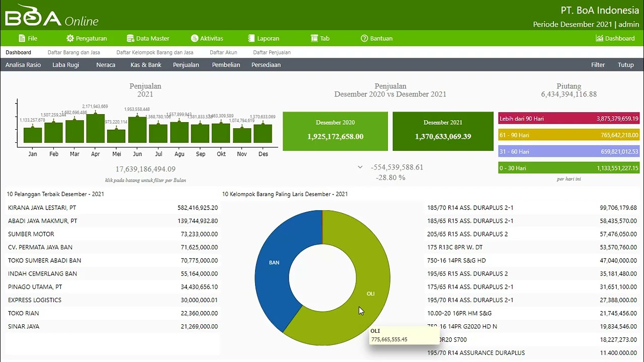Select item 205/65 R15 ASS. DURAPLUS 2
The image size is (644, 362).
tap(532, 234)
